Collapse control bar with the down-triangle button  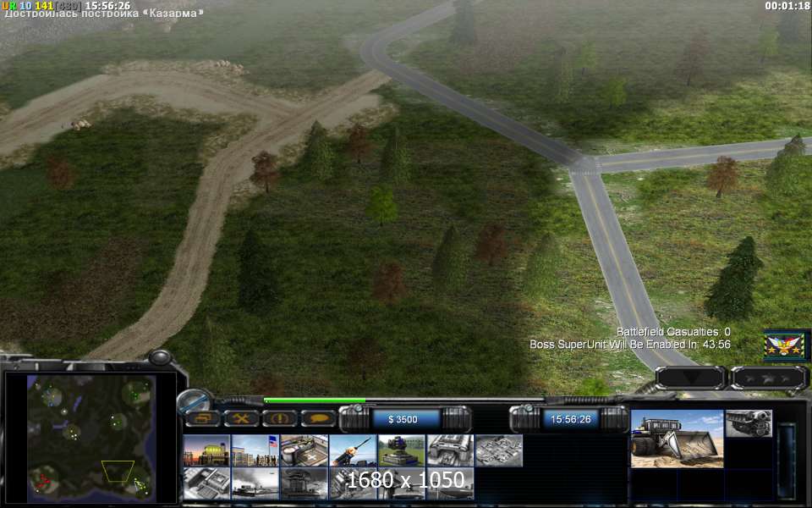[691, 378]
